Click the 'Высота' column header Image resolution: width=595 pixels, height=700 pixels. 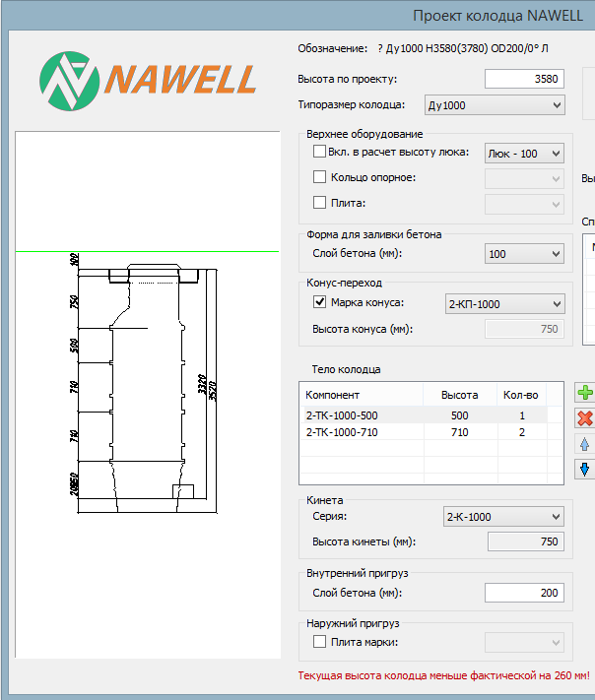point(460,395)
